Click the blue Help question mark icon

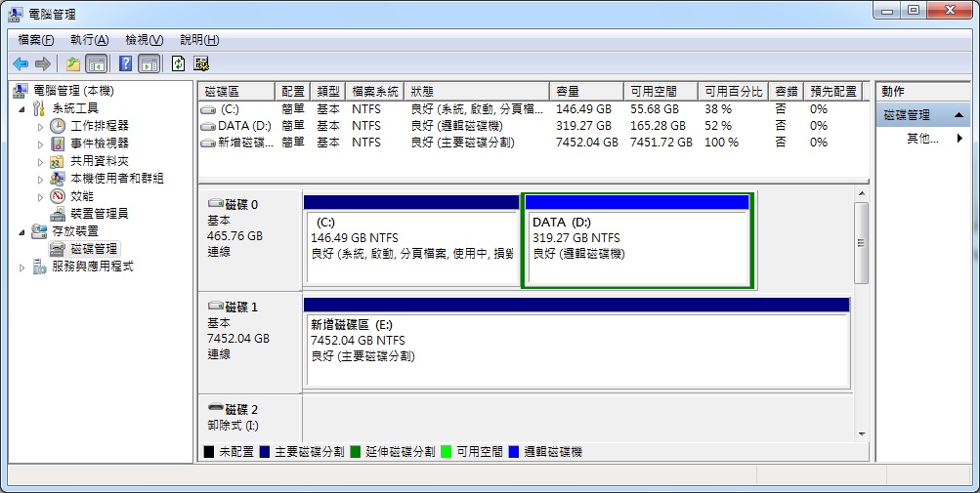pyautogui.click(x=126, y=63)
